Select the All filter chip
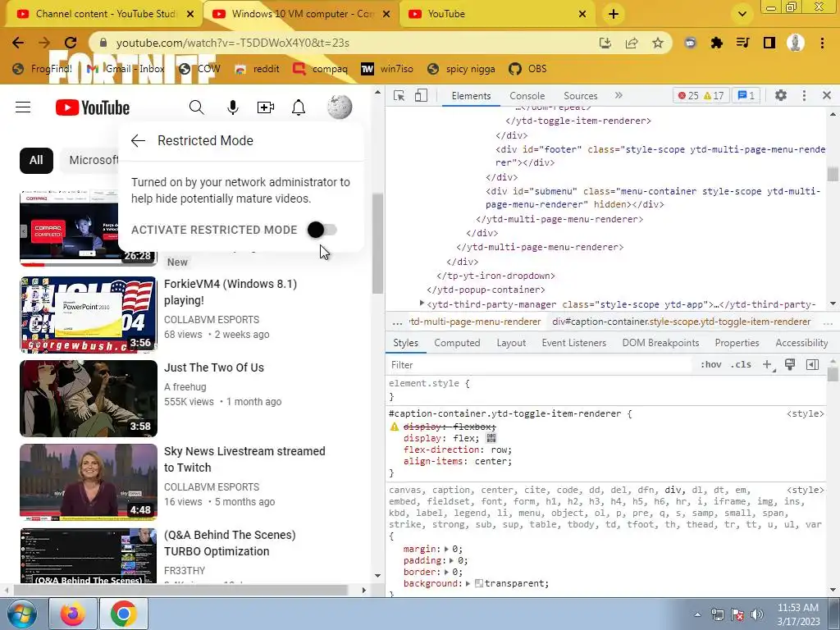This screenshot has height=630, width=840. [x=36, y=160]
